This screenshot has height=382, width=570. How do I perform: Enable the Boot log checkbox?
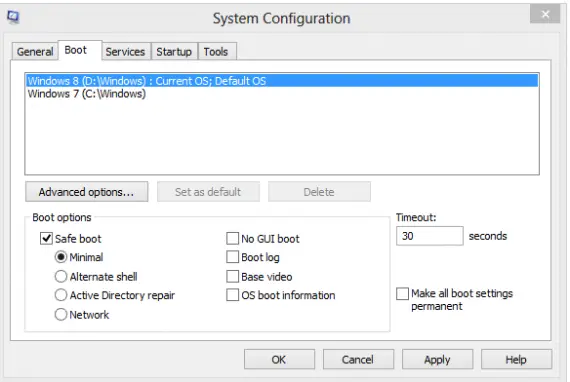click(232, 257)
